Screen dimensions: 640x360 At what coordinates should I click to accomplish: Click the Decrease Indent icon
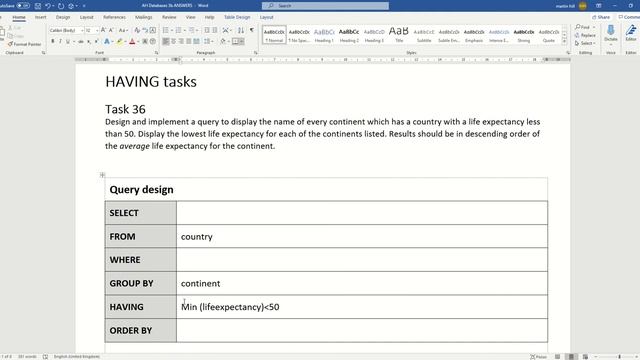(x=207, y=30)
